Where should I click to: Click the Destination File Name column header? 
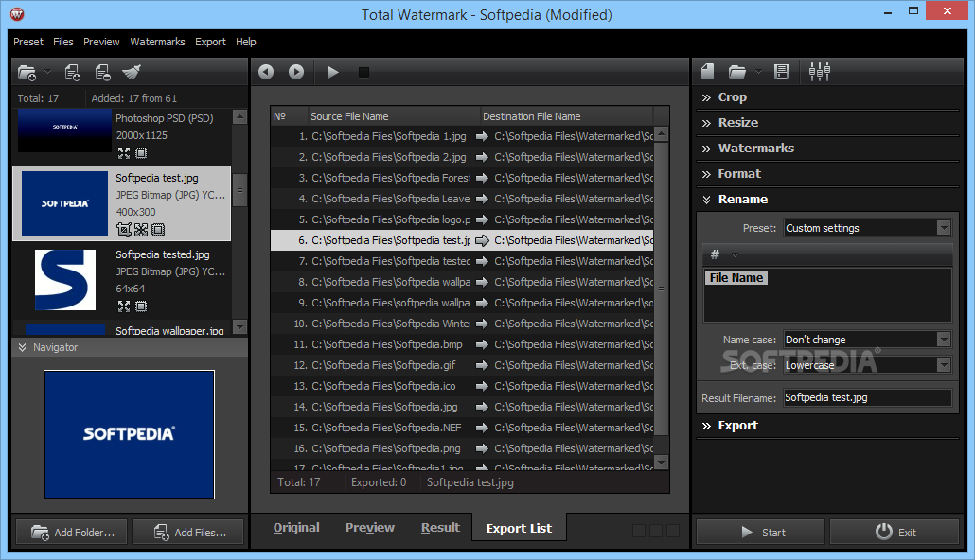pos(566,116)
